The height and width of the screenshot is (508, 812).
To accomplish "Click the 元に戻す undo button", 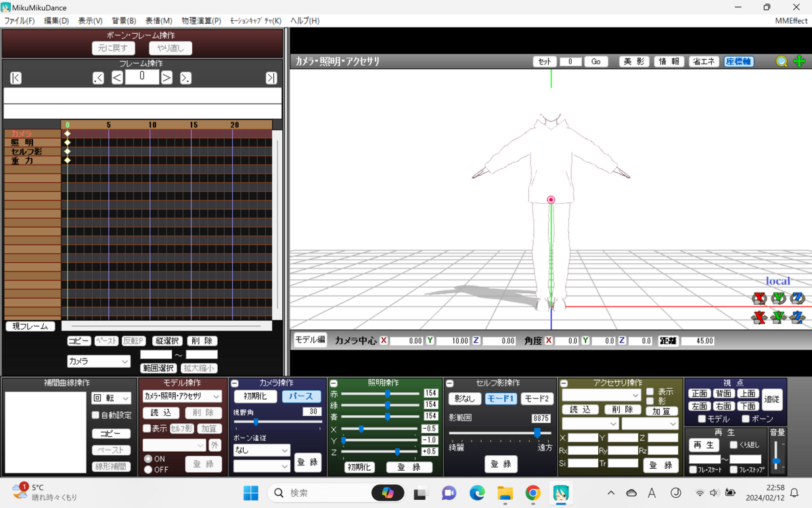I will 113,48.
